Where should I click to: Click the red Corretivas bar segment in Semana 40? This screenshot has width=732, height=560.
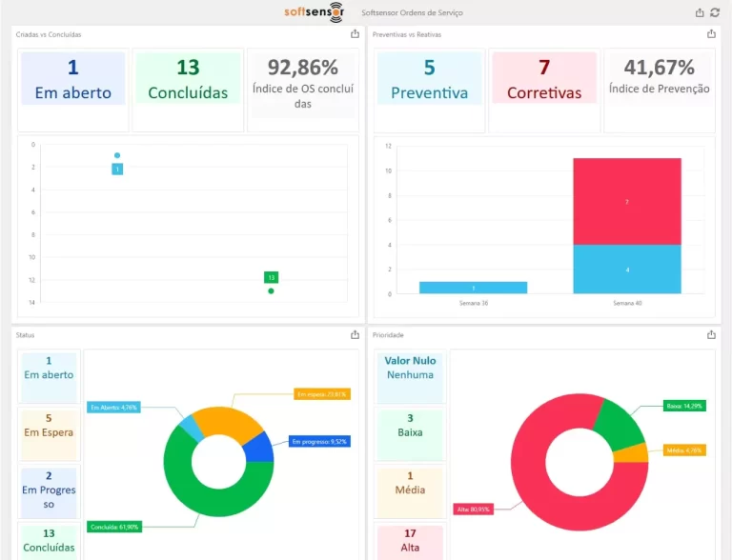click(x=626, y=201)
